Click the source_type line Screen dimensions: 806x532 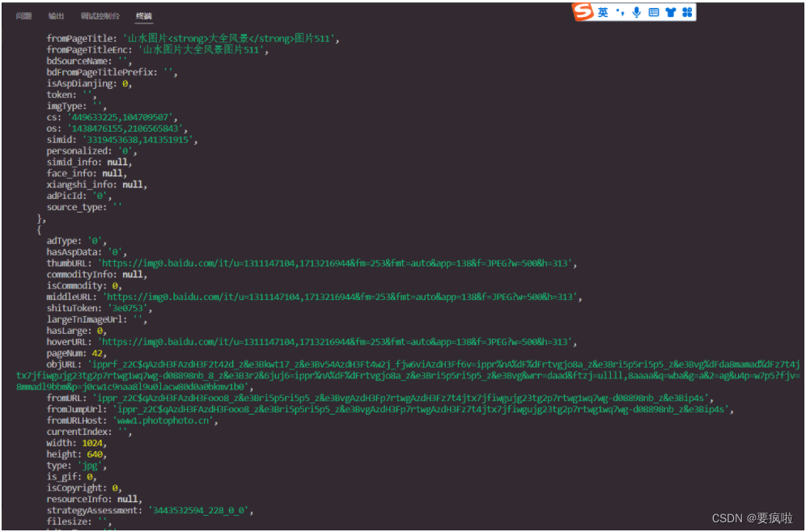84,208
